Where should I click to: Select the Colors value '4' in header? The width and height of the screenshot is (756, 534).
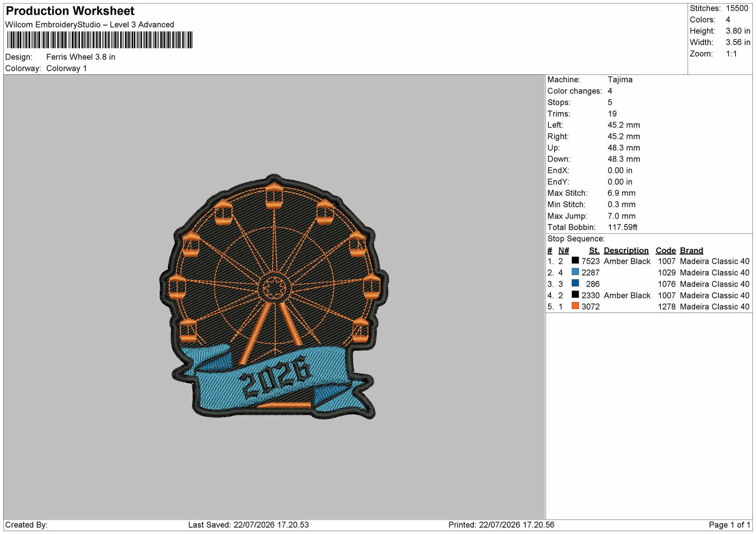click(x=728, y=20)
